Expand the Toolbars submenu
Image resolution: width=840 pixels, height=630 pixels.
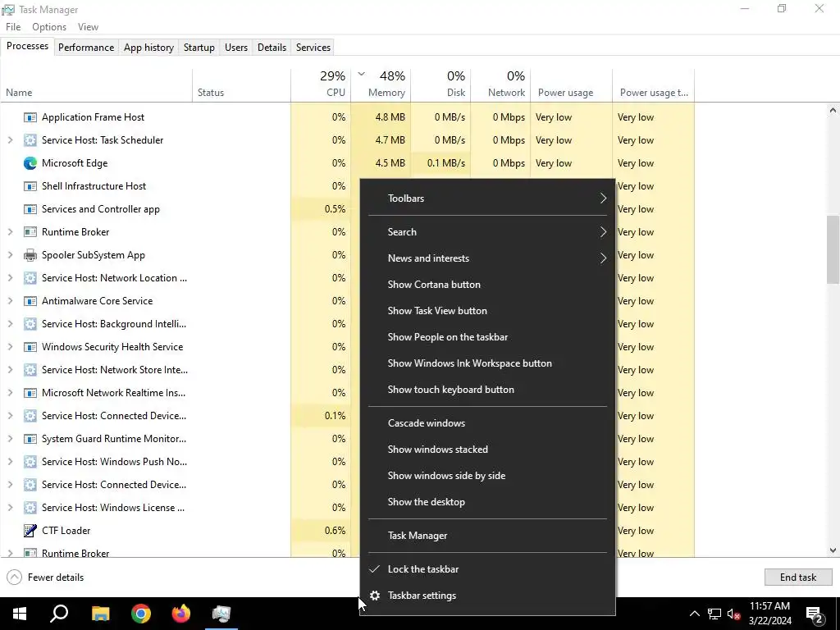[487, 199]
